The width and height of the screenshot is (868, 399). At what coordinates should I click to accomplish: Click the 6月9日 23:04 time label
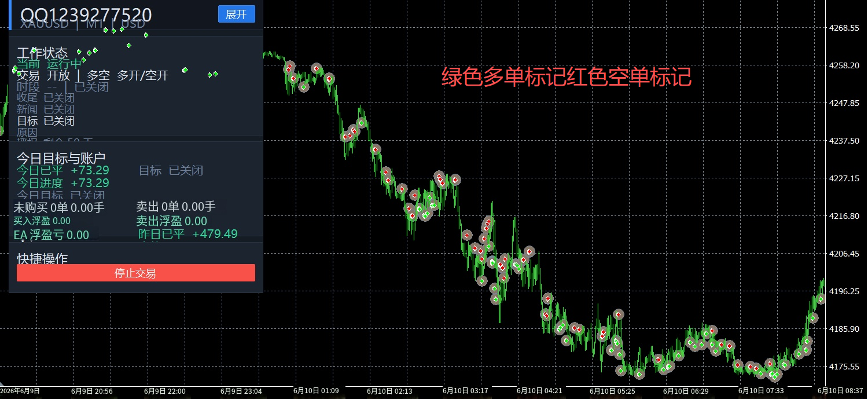click(241, 392)
